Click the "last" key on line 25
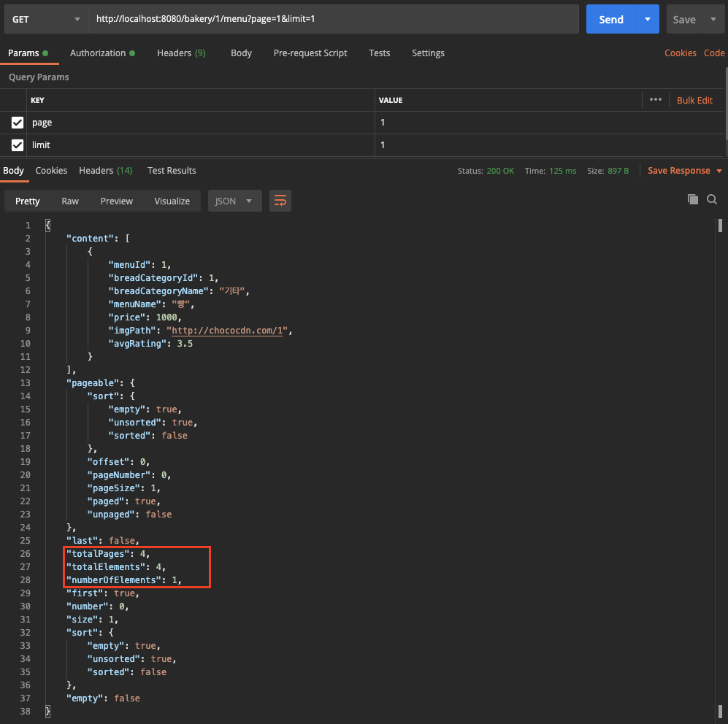This screenshot has width=728, height=724. [x=83, y=541]
